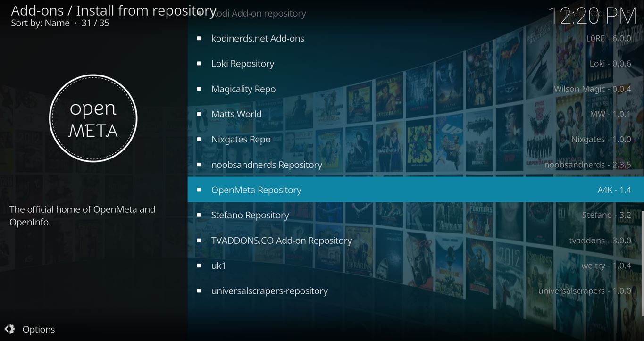Click the 12:20 PM clock display
This screenshot has width=644, height=341.
(592, 16)
